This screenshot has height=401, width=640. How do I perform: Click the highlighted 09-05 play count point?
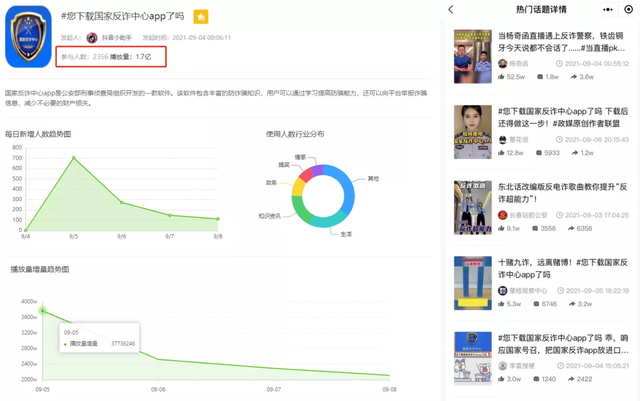[42, 311]
